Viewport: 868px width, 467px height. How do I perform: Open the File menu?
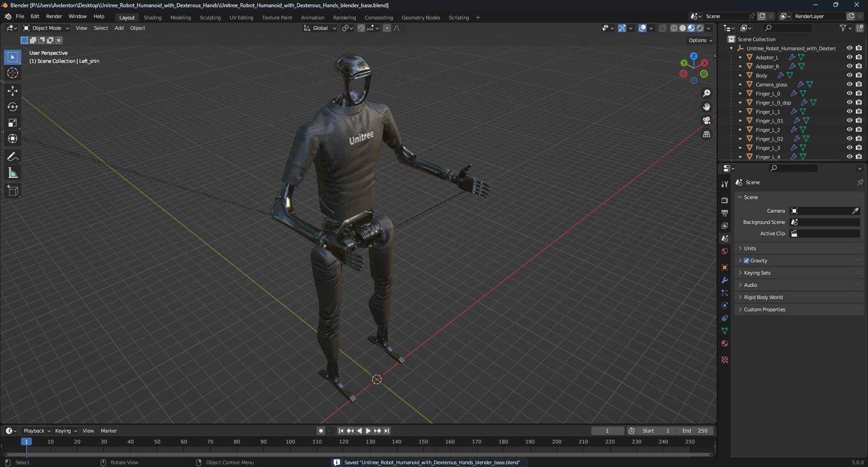[x=20, y=16]
